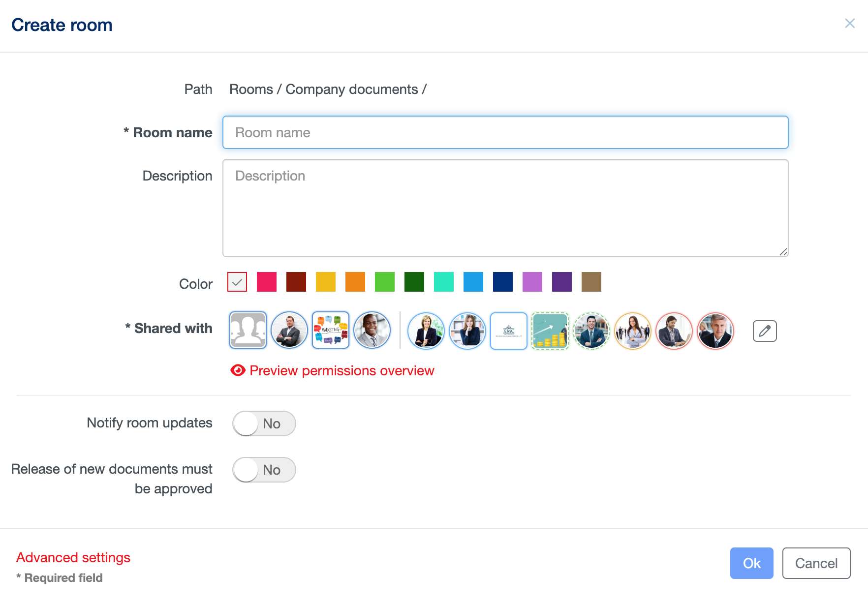Click the KMC company logo avatar
This screenshot has width=868, height=605.
[509, 331]
